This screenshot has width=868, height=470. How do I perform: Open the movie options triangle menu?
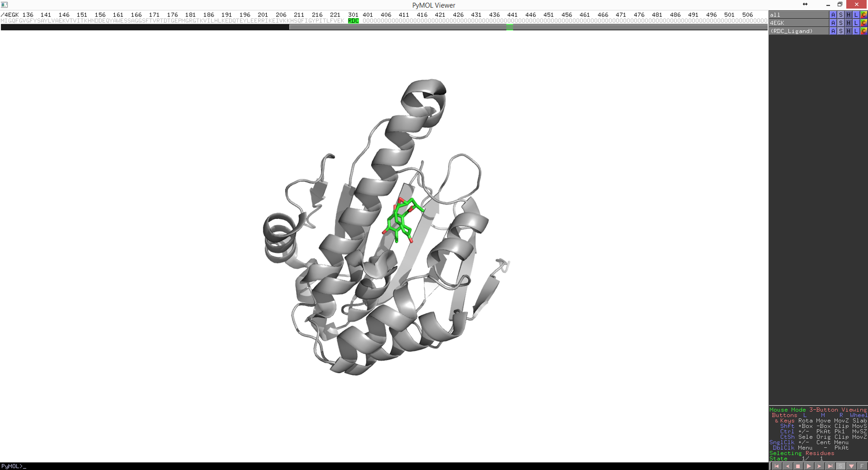(851, 466)
